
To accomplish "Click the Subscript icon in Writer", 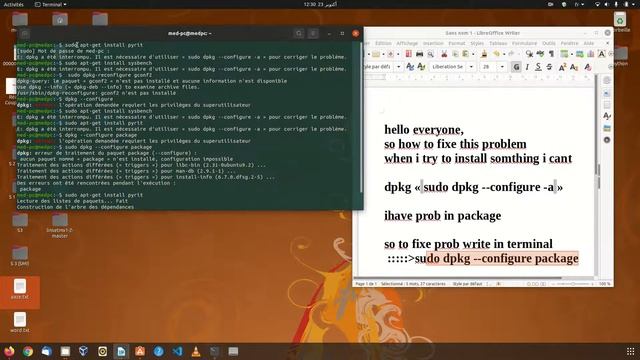I will pyautogui.click(x=574, y=67).
